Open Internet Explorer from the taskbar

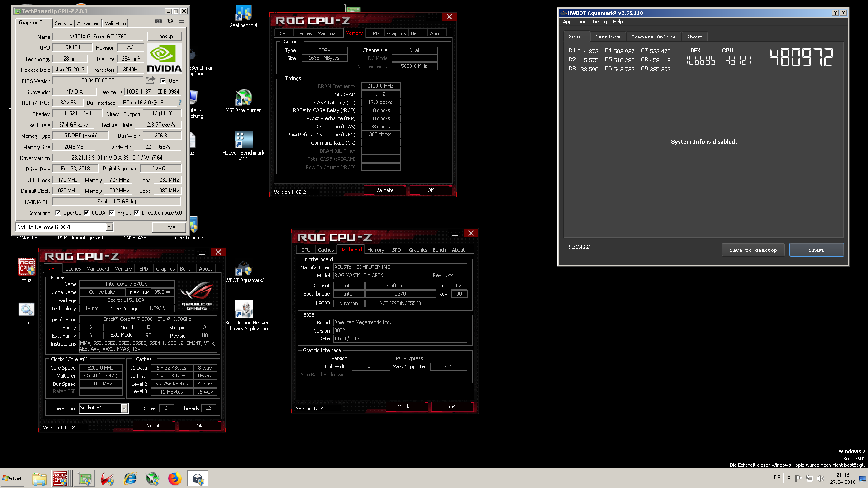[130, 479]
